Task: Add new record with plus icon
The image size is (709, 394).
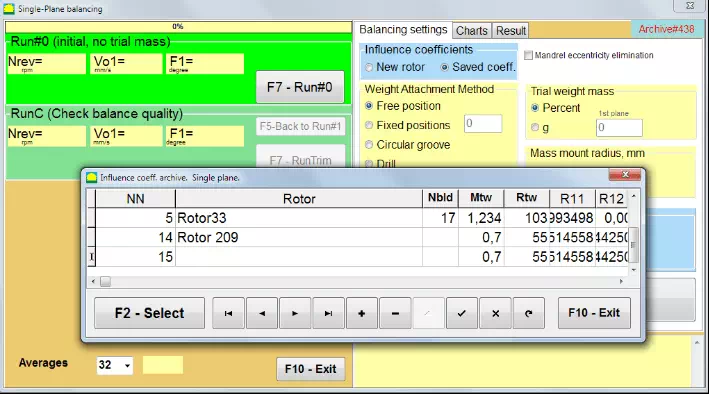Action: point(361,313)
